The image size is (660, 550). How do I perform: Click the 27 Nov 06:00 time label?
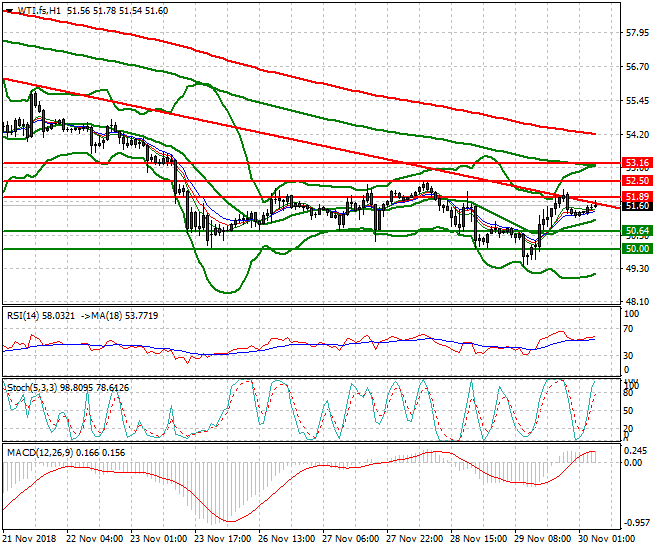point(351,539)
